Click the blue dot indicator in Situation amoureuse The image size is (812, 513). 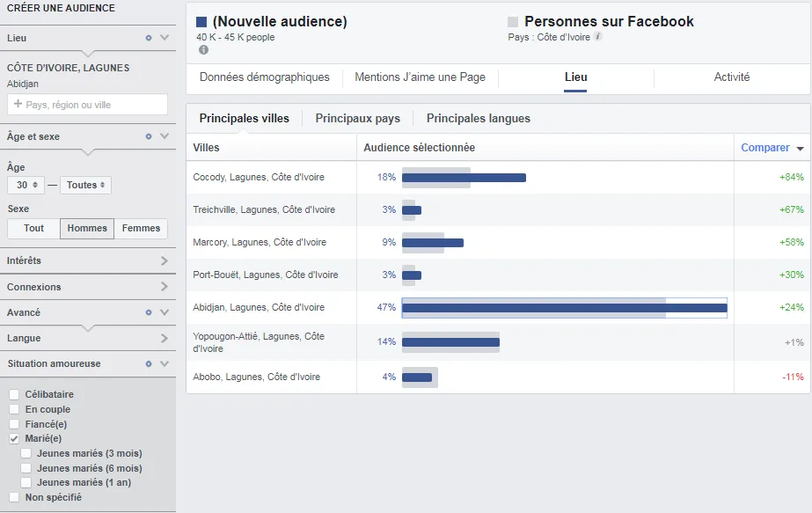[x=149, y=363]
